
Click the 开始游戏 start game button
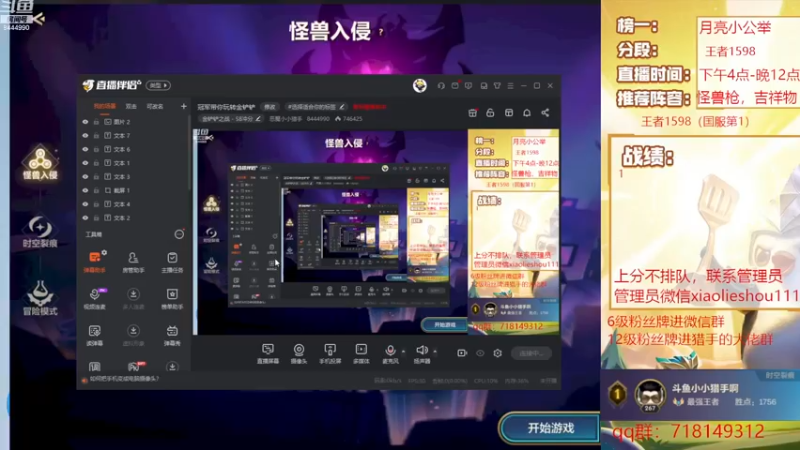point(551,428)
